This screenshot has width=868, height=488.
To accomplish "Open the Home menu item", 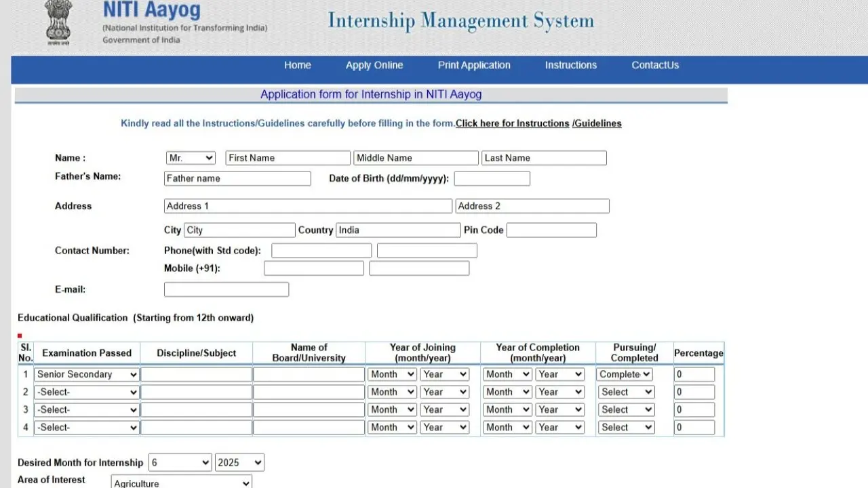I will pyautogui.click(x=298, y=65).
